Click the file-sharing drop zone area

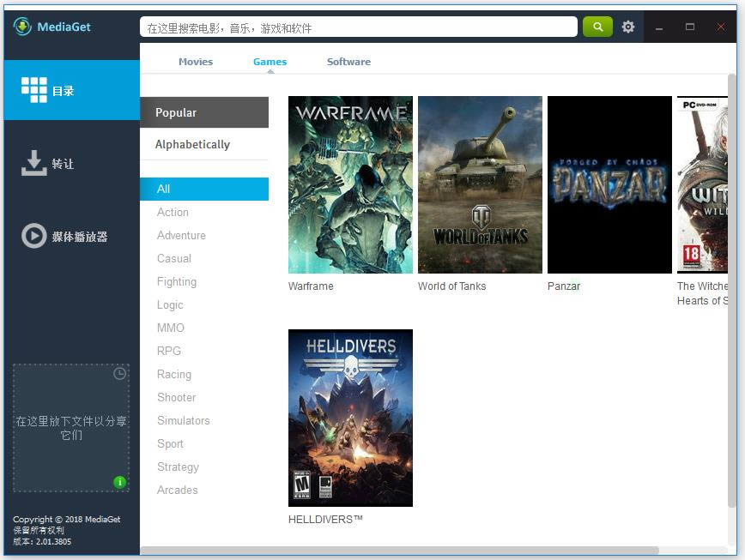point(71,428)
